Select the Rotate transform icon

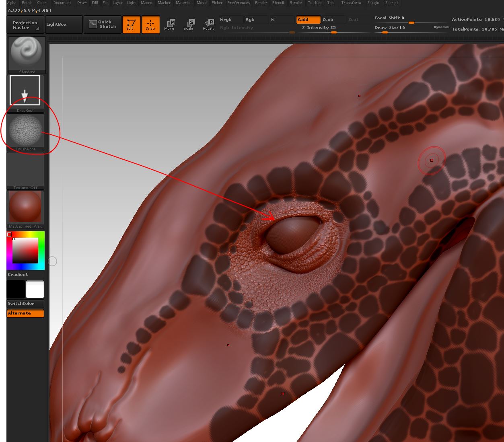(209, 25)
